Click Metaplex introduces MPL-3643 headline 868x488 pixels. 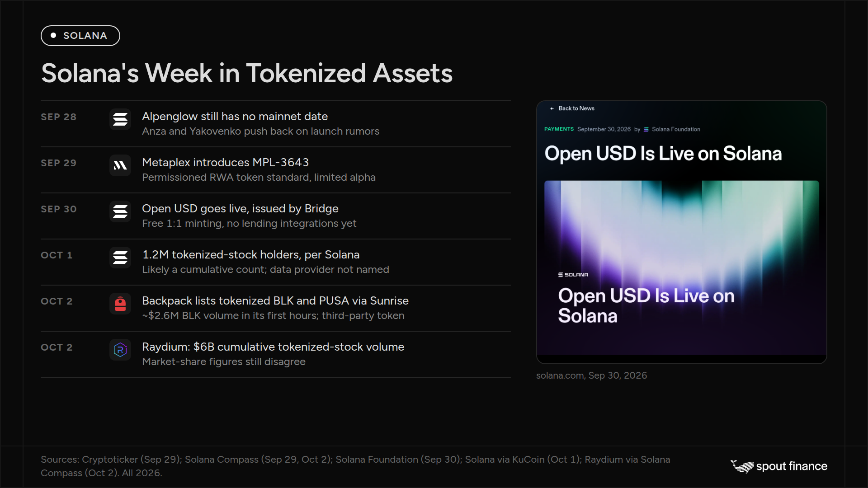(x=225, y=163)
